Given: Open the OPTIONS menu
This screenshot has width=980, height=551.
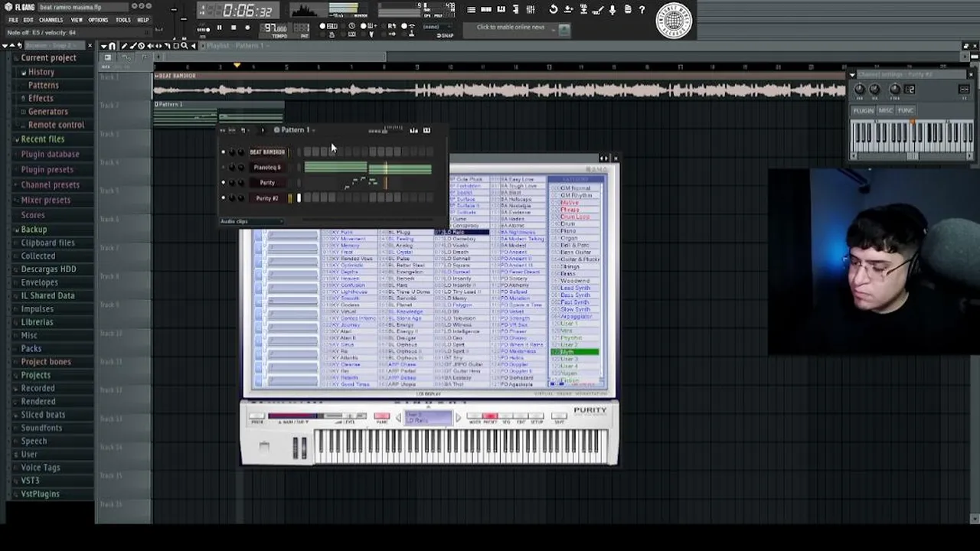Looking at the screenshot, I should [98, 20].
